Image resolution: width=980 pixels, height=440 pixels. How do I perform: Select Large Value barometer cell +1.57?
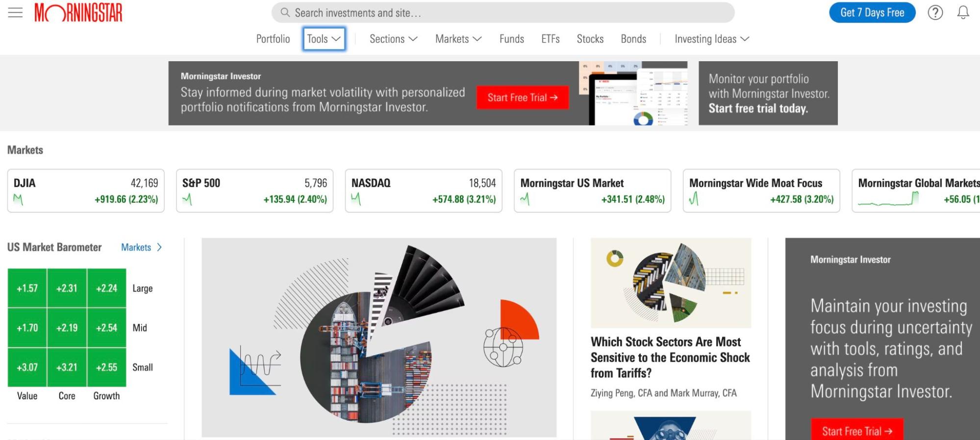(27, 288)
